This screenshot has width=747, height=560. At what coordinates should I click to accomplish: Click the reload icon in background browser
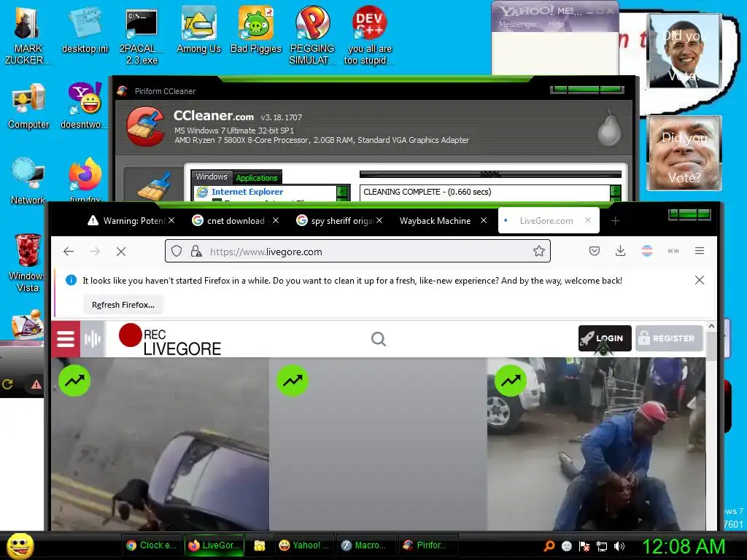coord(7,384)
